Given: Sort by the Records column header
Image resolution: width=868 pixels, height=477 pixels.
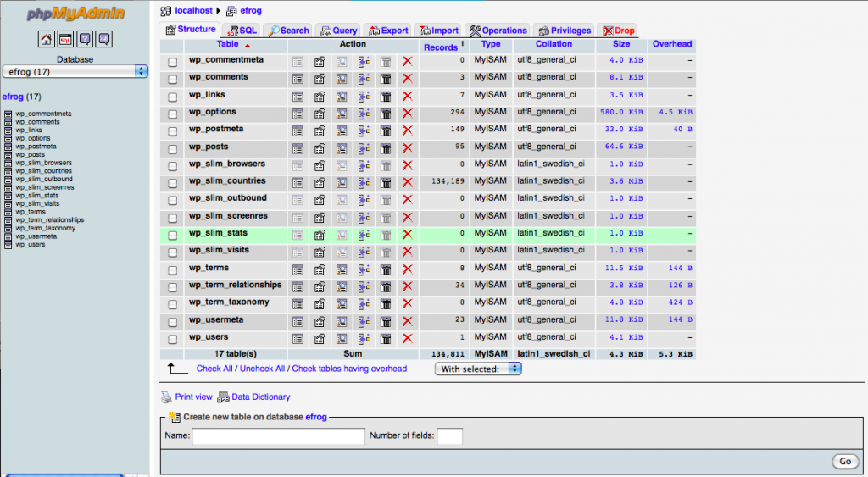Looking at the screenshot, I should tap(441, 47).
